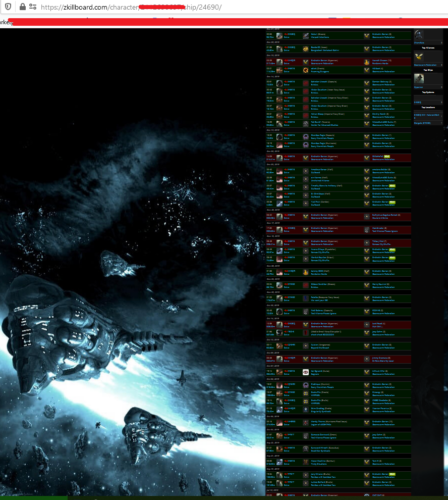Click the corporation logo in the Barghest row

click(306, 462)
